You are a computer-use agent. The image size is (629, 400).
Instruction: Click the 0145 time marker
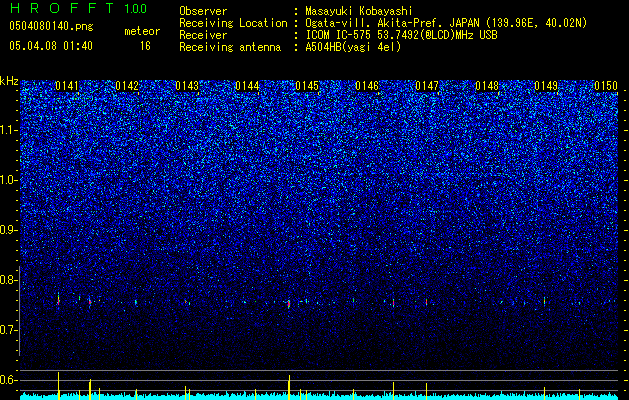[x=307, y=86]
